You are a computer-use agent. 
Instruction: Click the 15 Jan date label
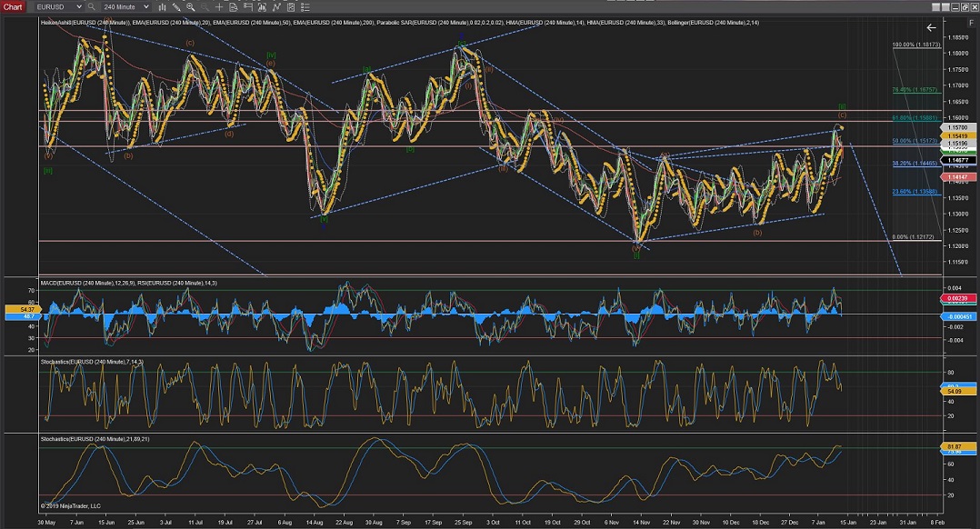pos(848,522)
